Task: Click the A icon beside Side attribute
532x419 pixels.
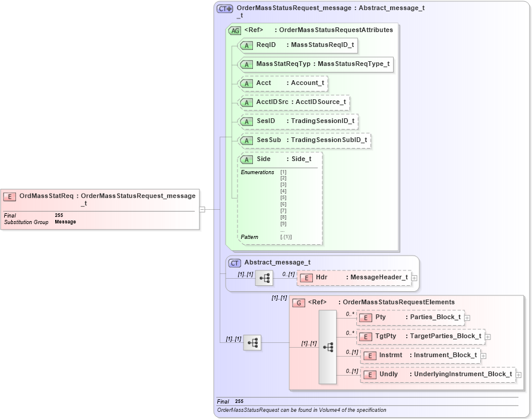Action: click(x=246, y=159)
